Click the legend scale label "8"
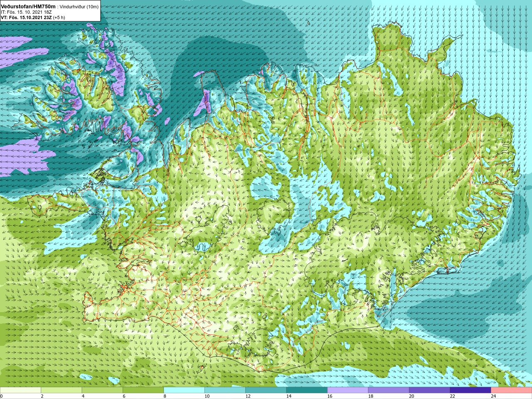This screenshot has width=532, height=399. coord(165,397)
